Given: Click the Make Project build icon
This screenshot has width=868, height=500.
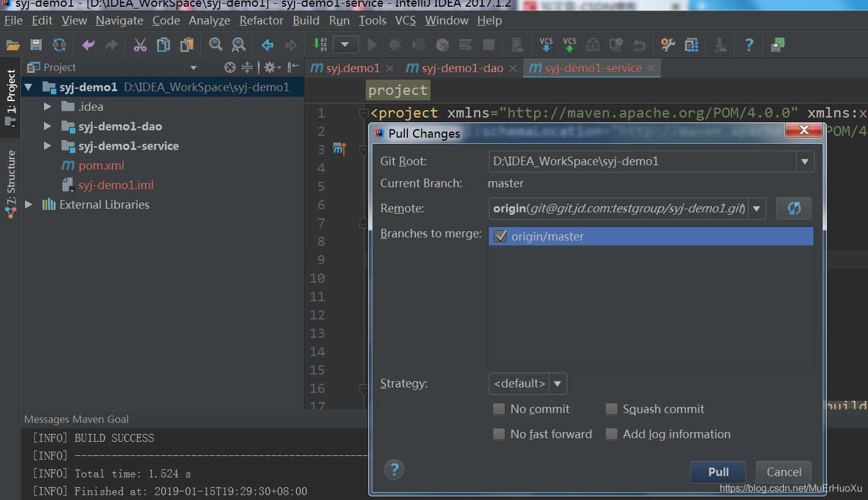Looking at the screenshot, I should (x=320, y=45).
